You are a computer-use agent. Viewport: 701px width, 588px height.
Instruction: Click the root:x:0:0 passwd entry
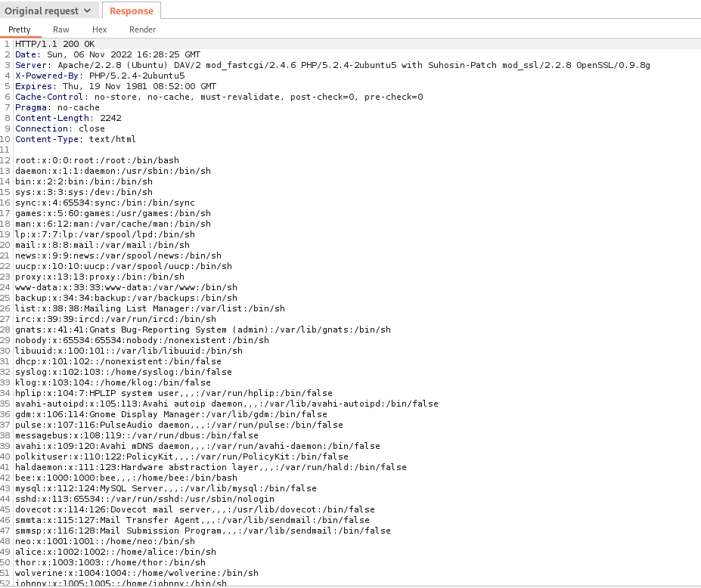tap(97, 160)
